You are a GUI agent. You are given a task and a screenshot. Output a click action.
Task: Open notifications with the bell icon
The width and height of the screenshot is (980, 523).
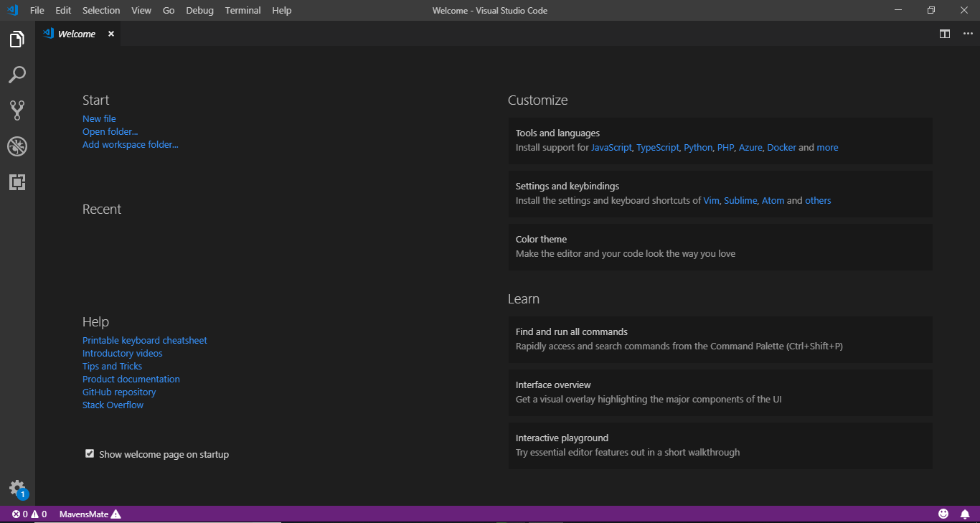pos(965,514)
